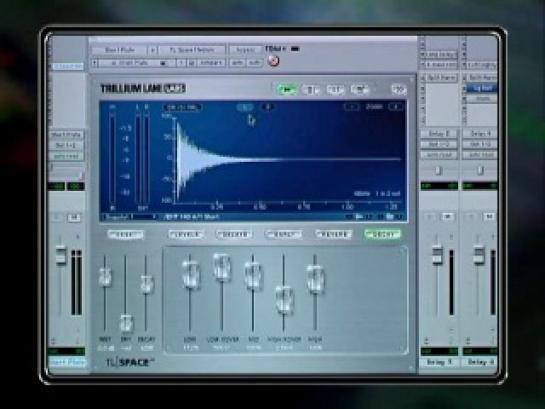This screenshot has width=545, height=409.
Task: Click the Delay 4 pan slider
Action: [480, 170]
